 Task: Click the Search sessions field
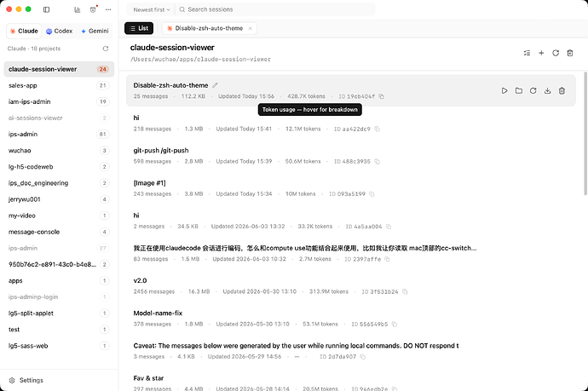[275, 9]
